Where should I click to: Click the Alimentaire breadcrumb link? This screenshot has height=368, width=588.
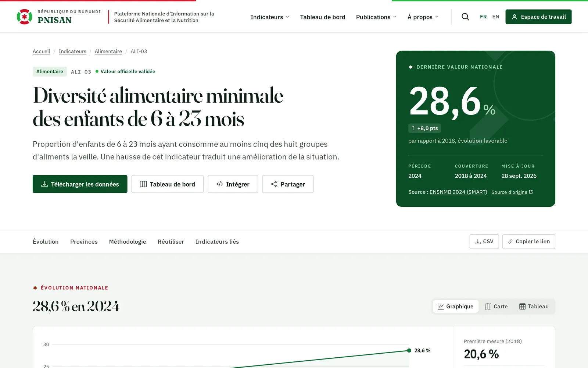click(x=108, y=52)
